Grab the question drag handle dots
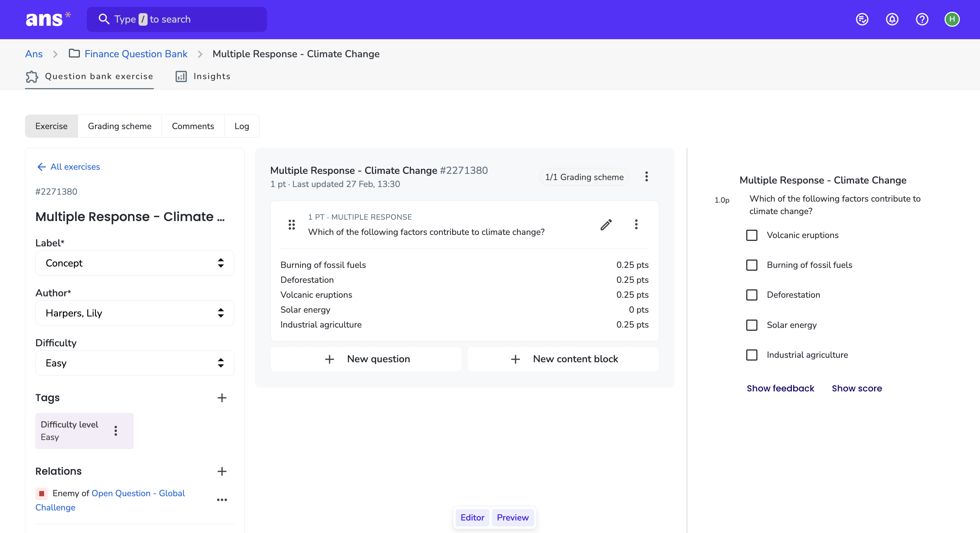Screen dimensions: 980x533 (292, 225)
